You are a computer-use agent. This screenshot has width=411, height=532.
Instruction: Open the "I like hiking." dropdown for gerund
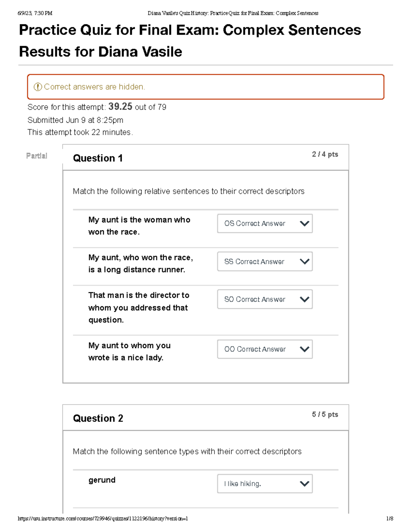pos(265,484)
